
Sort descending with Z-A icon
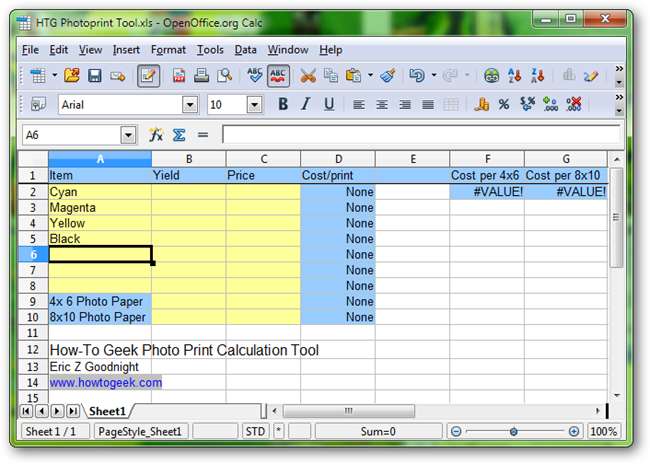coord(538,76)
